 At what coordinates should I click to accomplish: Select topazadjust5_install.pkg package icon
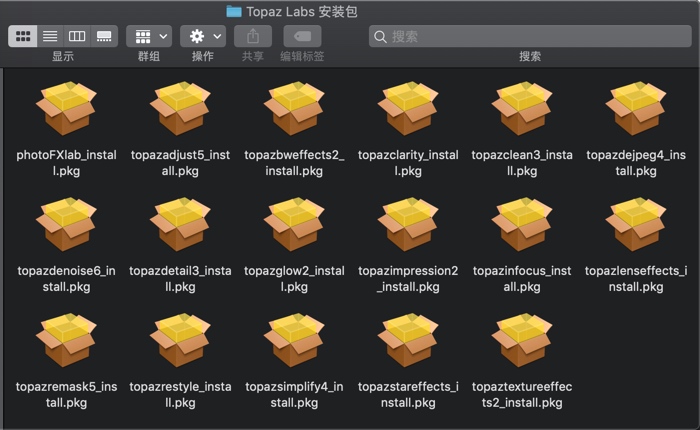pyautogui.click(x=181, y=110)
